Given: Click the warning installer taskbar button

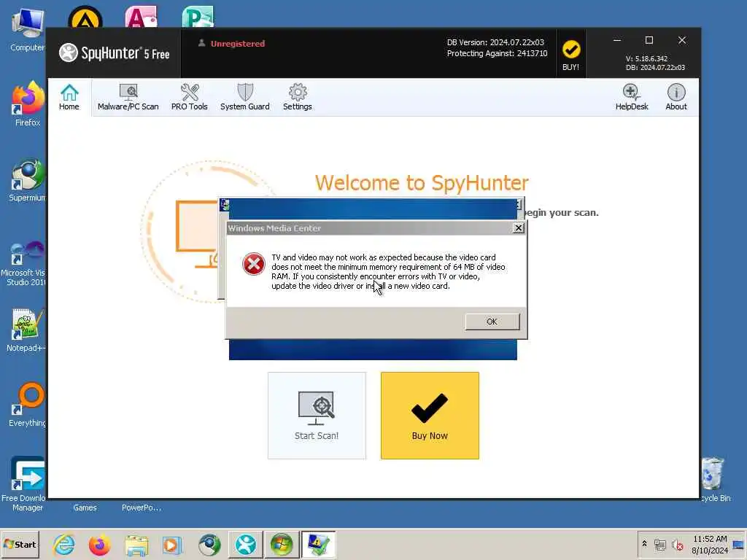Looking at the screenshot, I should (318, 545).
